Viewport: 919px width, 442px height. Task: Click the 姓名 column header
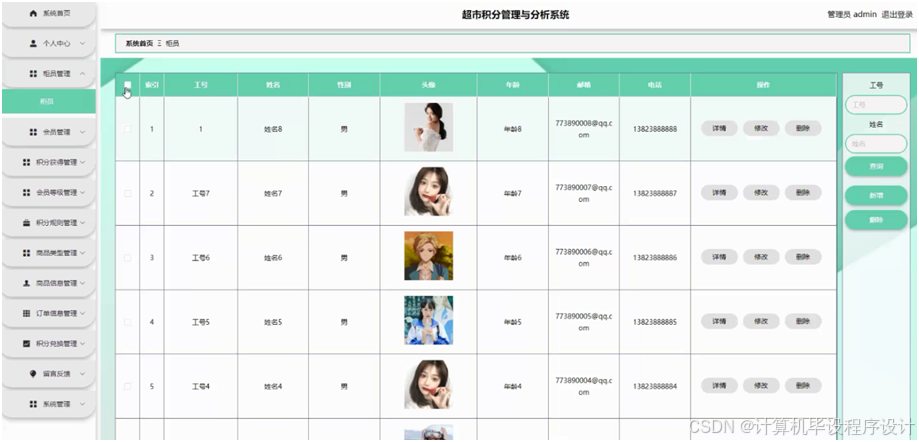click(273, 85)
